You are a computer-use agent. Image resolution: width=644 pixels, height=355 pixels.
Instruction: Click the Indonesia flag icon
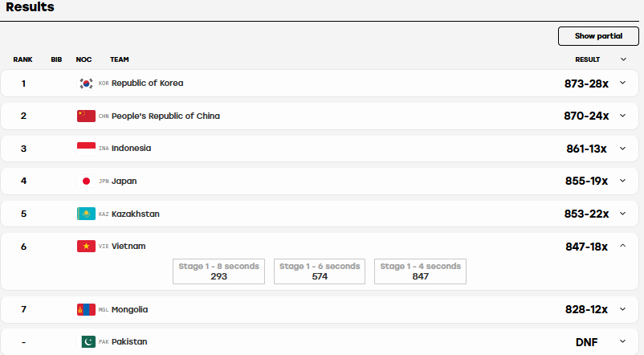86,149
